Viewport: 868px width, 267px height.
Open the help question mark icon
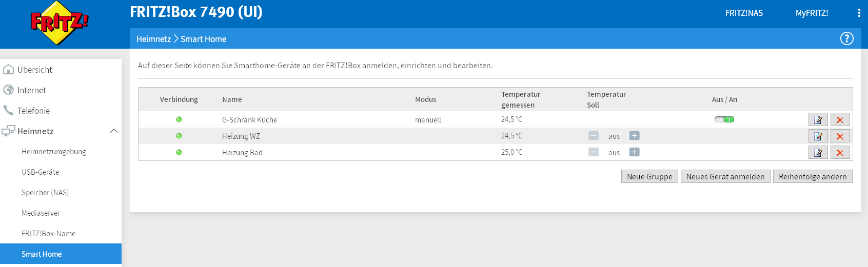click(846, 38)
